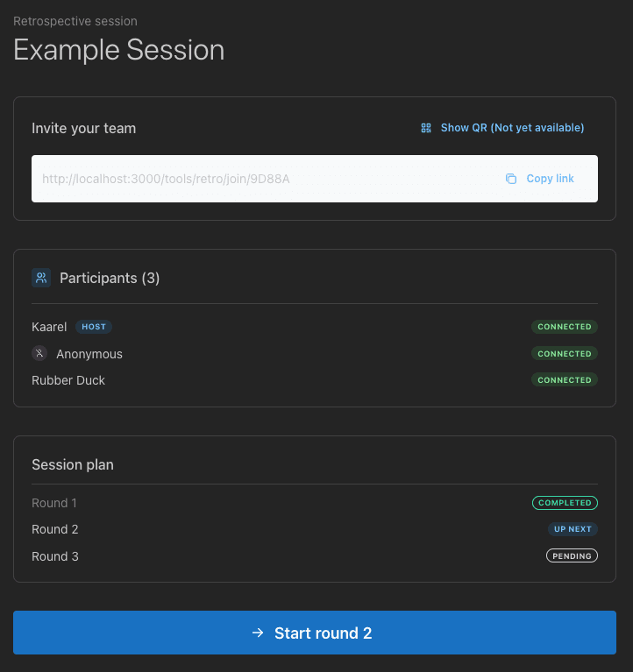The width and height of the screenshot is (633, 672).
Task: Click the UP NEXT status badge
Action: pos(573,529)
